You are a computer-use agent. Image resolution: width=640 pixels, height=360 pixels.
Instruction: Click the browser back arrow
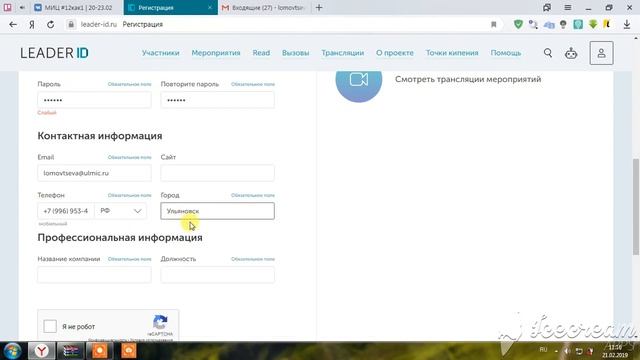13,24
